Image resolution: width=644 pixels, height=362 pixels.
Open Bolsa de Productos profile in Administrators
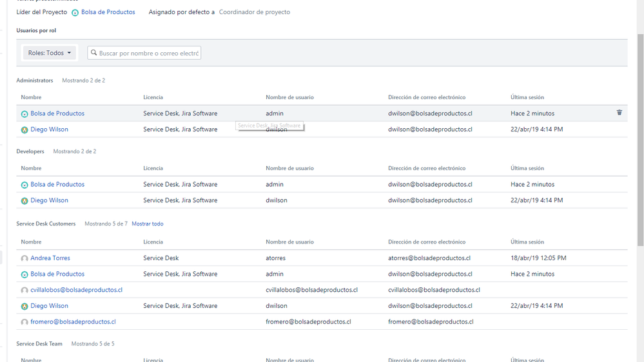tap(57, 113)
